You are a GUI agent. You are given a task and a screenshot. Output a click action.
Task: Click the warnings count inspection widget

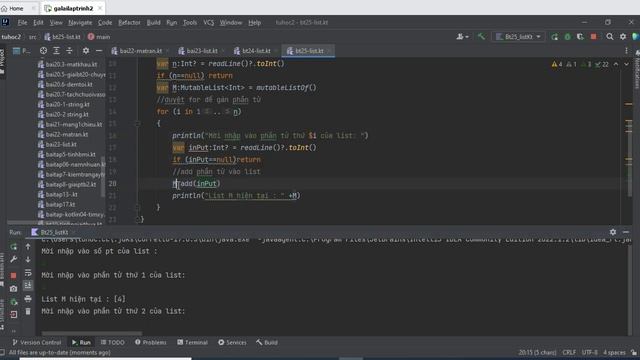(x=580, y=64)
